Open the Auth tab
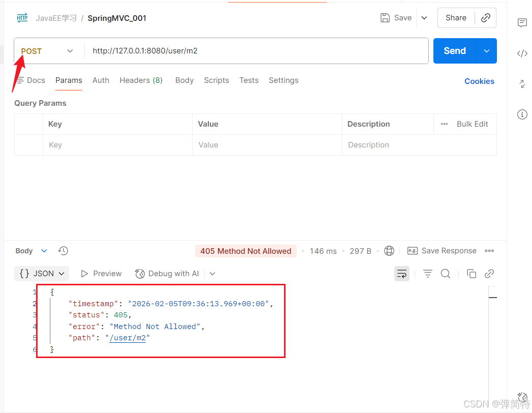 [x=101, y=80]
